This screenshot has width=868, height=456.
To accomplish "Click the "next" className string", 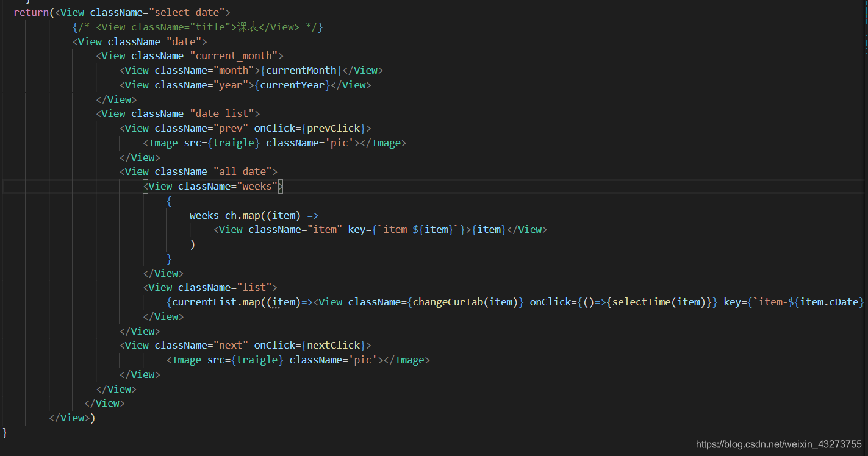I will point(232,345).
